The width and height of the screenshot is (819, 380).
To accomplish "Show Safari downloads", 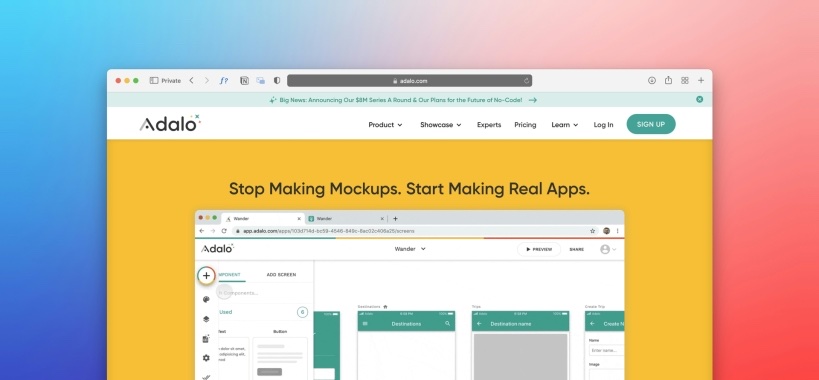I will [x=652, y=80].
